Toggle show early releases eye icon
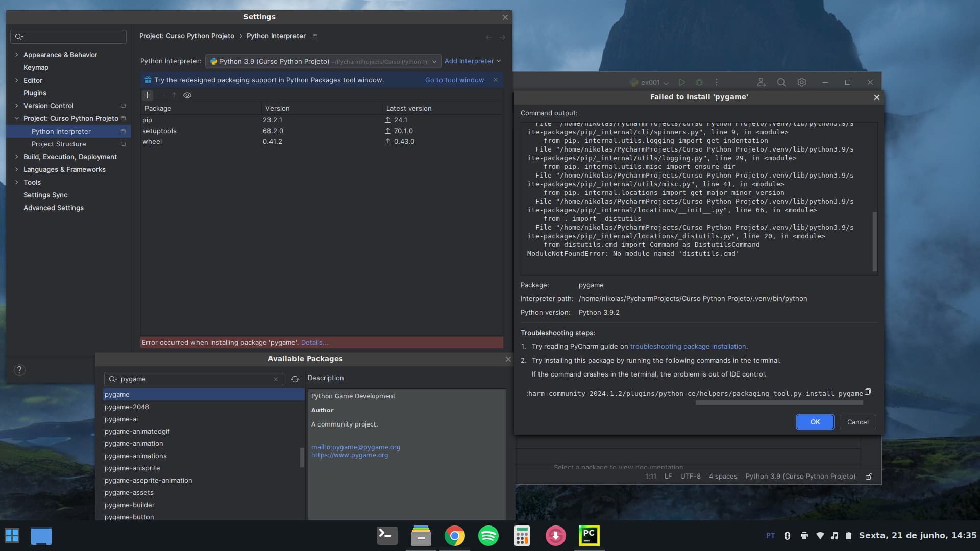 point(187,95)
